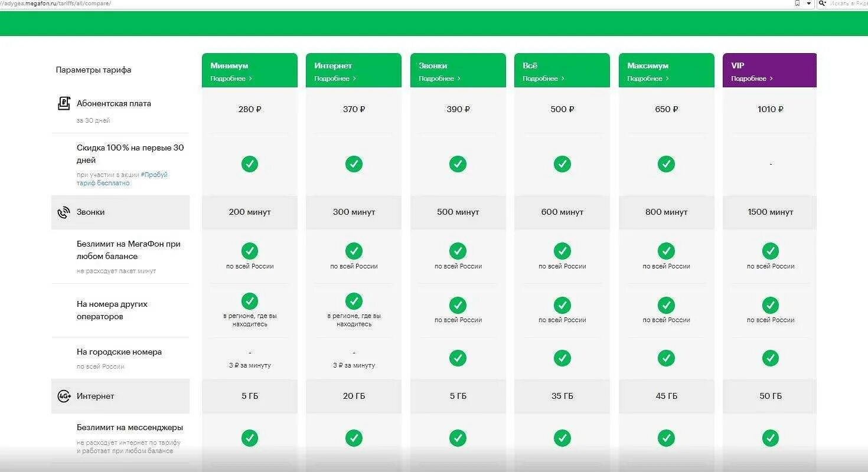The image size is (868, 472).
Task: Click Максимум's messengers unlimited checkmark
Action: tap(666, 438)
